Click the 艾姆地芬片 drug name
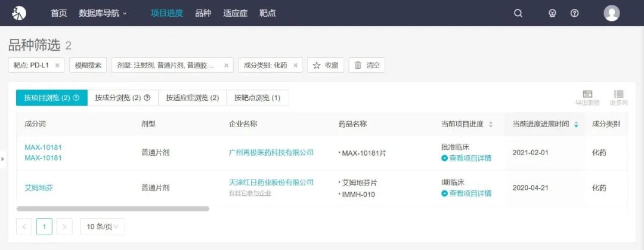This screenshot has width=644, height=250. pyautogui.click(x=360, y=183)
